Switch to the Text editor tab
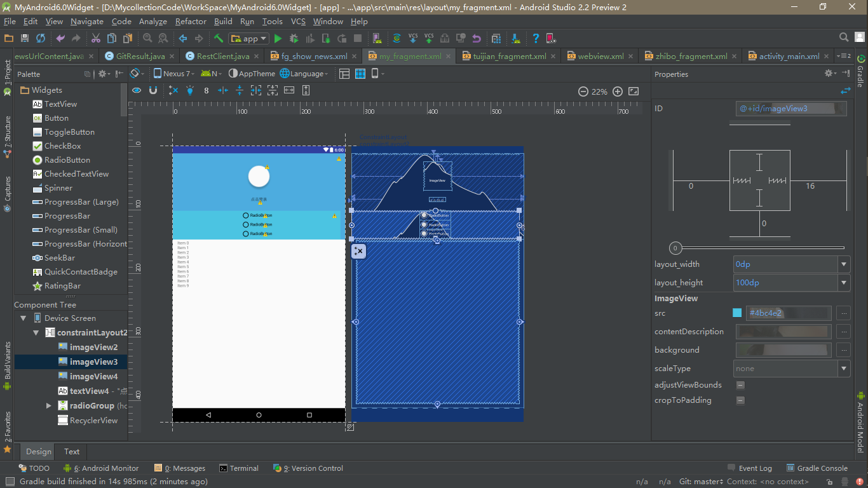This screenshot has height=488, width=868. (x=72, y=452)
